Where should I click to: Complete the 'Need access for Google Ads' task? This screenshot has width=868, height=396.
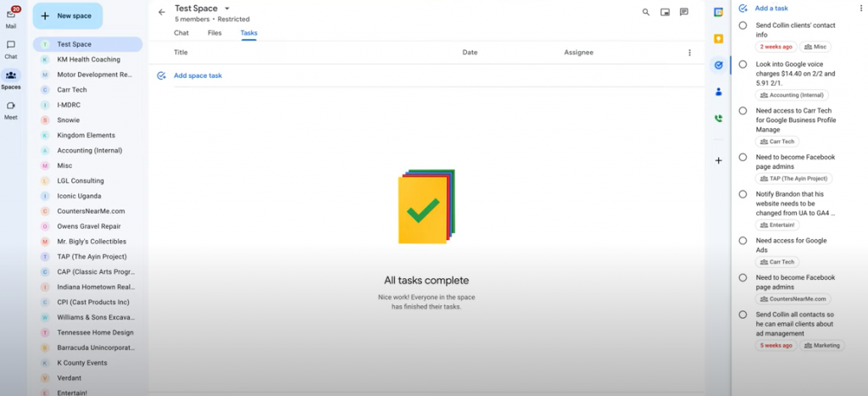coord(743,241)
